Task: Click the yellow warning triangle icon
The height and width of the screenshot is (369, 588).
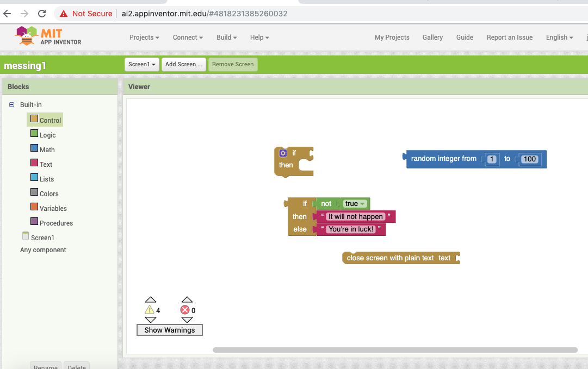Action: pos(150,310)
